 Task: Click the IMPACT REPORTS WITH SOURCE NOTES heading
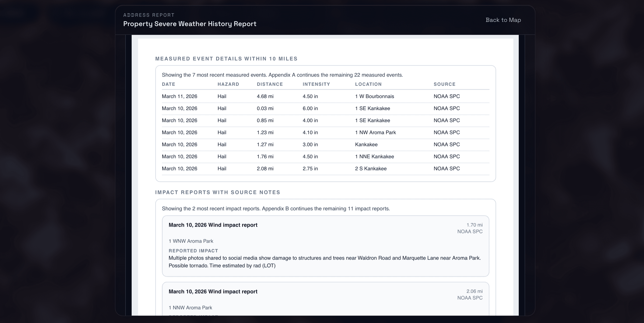(218, 192)
